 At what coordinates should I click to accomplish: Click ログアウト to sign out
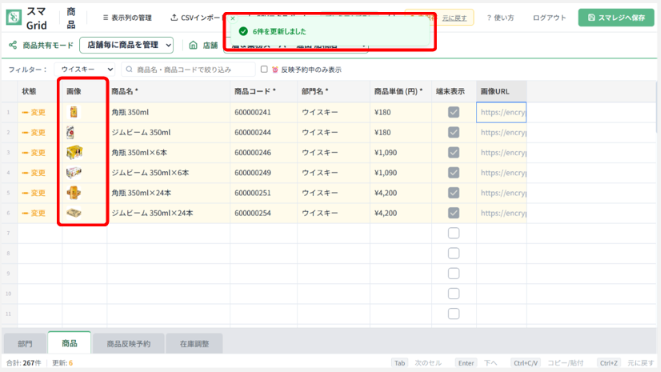click(x=549, y=18)
